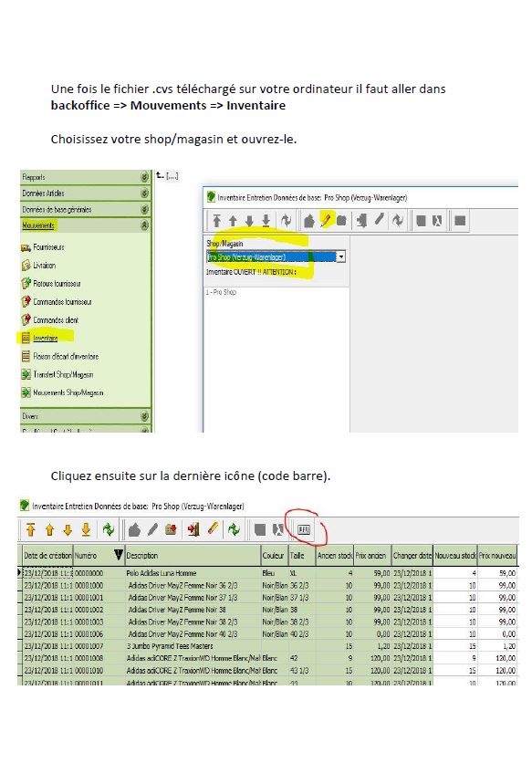This screenshot has width=532, height=763.
Task: Expand the Données Articles section
Action: click(144, 193)
